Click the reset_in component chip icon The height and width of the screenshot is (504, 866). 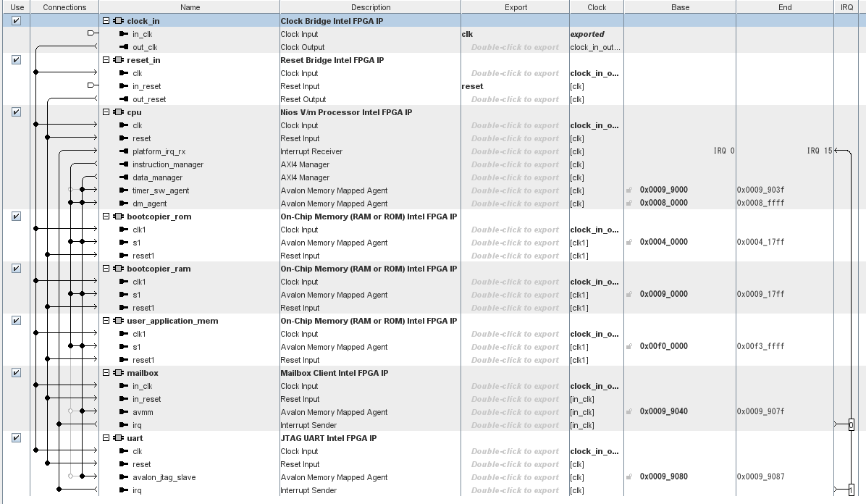point(118,60)
